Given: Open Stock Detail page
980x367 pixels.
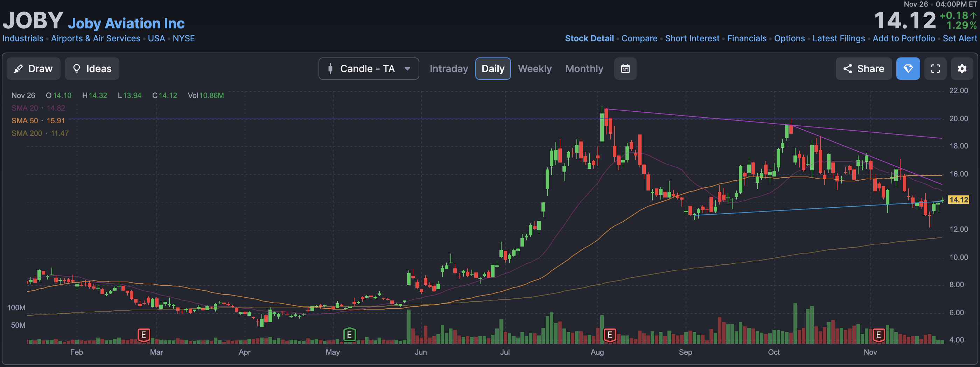Looking at the screenshot, I should [x=589, y=39].
